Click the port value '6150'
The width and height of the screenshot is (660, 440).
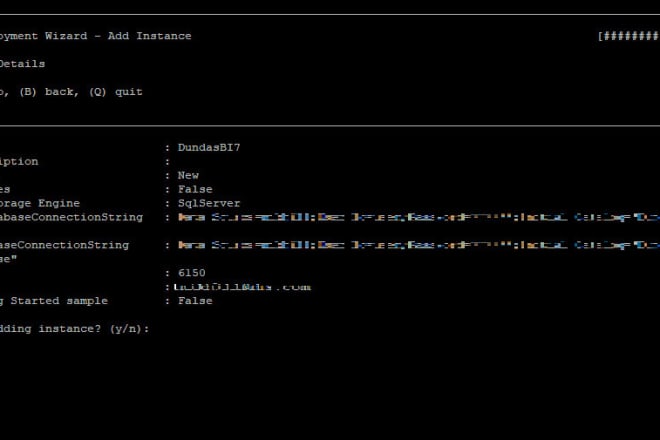coord(192,273)
